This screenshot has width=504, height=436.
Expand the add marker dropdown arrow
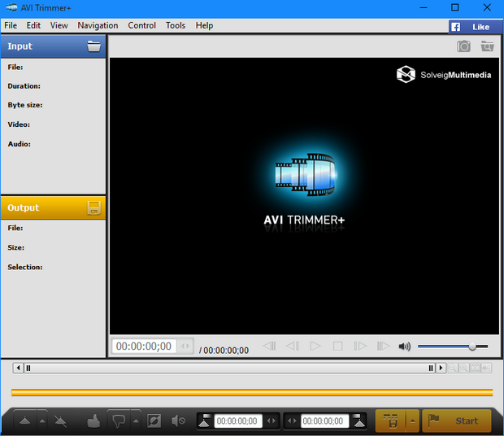click(42, 421)
